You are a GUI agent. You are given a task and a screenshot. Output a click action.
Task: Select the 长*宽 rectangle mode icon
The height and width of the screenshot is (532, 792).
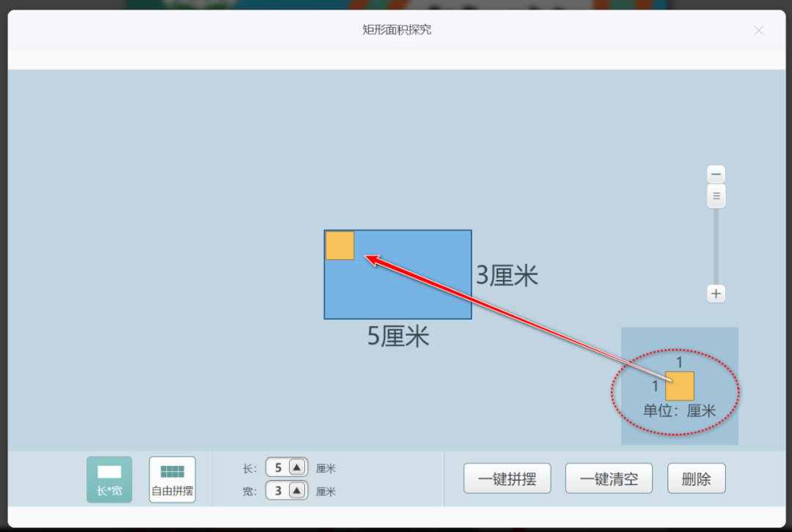tap(109, 479)
